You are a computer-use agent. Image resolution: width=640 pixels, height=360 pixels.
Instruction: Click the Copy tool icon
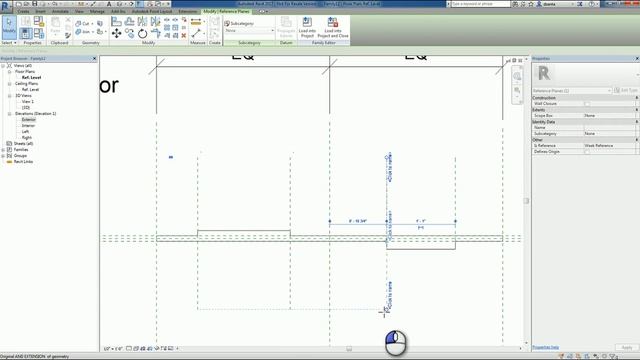click(129, 33)
